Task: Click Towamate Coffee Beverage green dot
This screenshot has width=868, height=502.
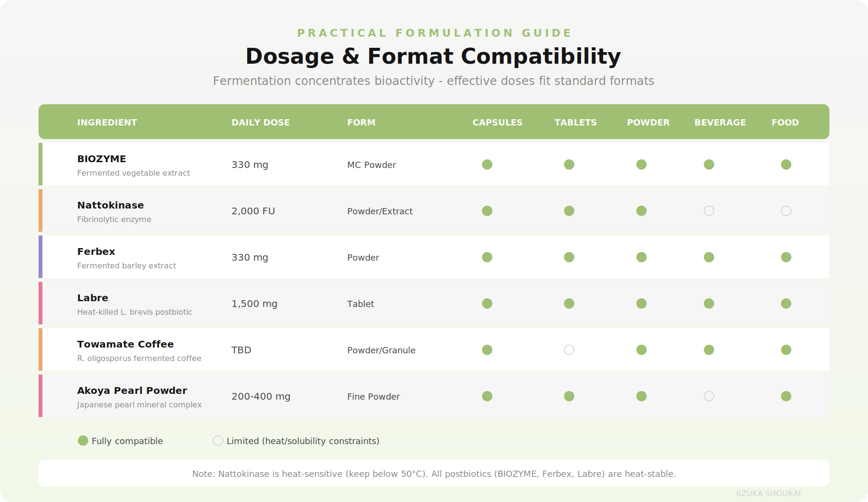Action: click(x=709, y=350)
